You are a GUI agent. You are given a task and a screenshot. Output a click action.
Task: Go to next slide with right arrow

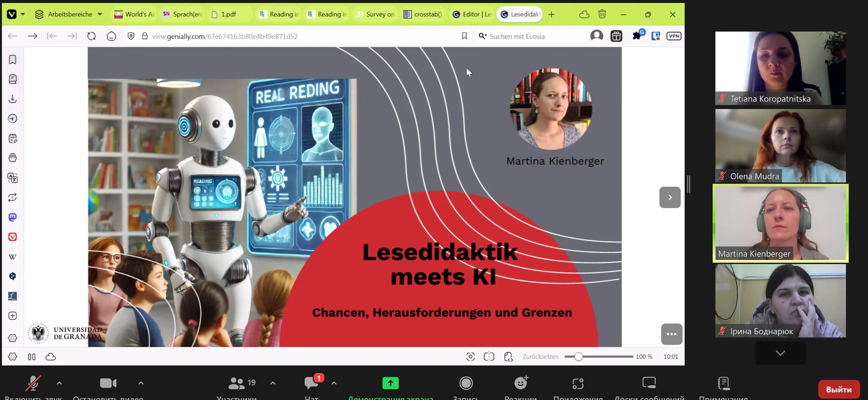point(670,197)
